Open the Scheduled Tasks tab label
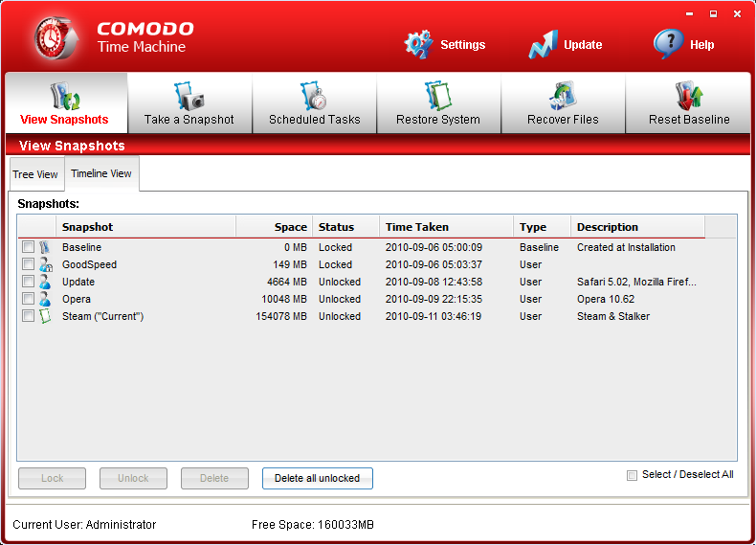Screen dimensions: 756x545 [x=314, y=119]
